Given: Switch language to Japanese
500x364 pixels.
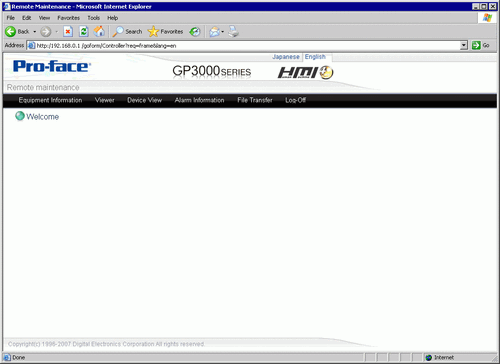Looking at the screenshot, I should (x=286, y=57).
